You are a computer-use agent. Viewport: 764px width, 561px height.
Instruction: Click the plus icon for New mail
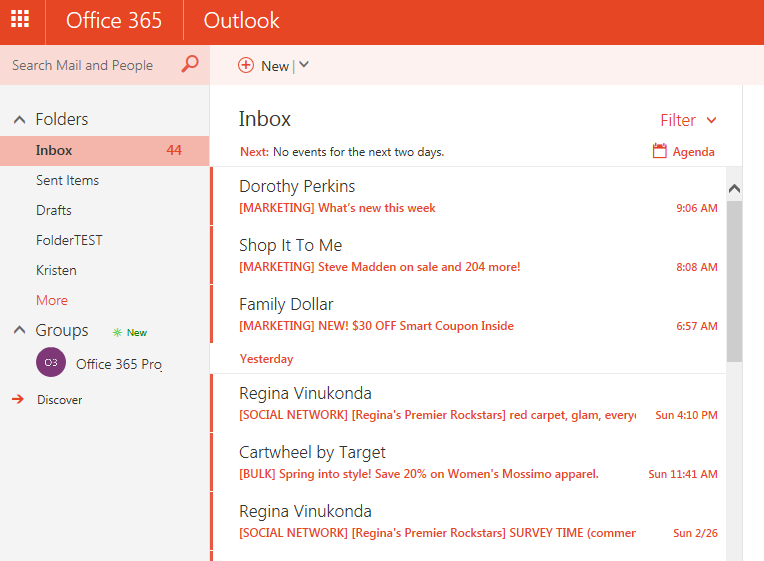(x=246, y=65)
